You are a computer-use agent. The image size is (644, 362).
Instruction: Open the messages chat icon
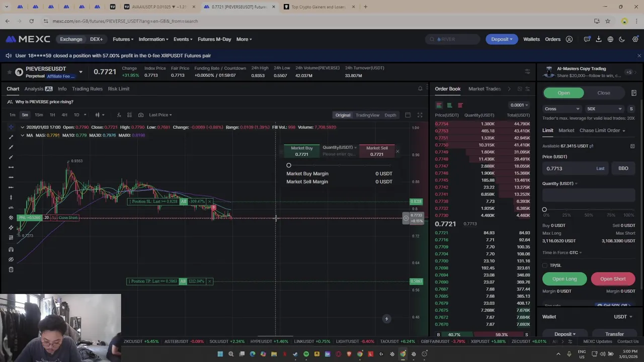[x=587, y=39]
